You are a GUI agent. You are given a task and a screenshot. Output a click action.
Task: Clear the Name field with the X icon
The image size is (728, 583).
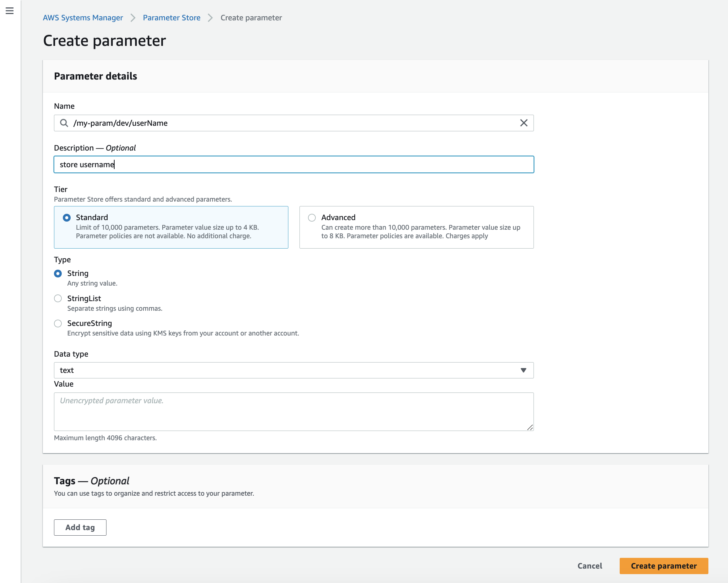coord(524,123)
